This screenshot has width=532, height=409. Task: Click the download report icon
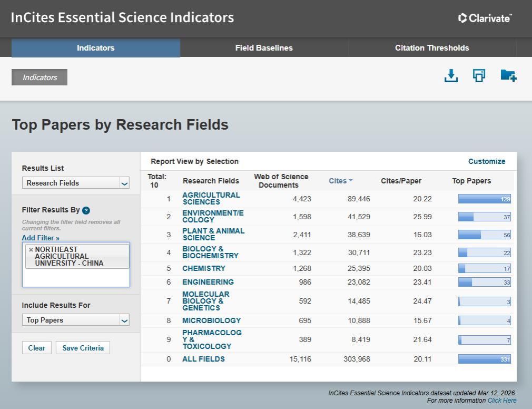[451, 76]
